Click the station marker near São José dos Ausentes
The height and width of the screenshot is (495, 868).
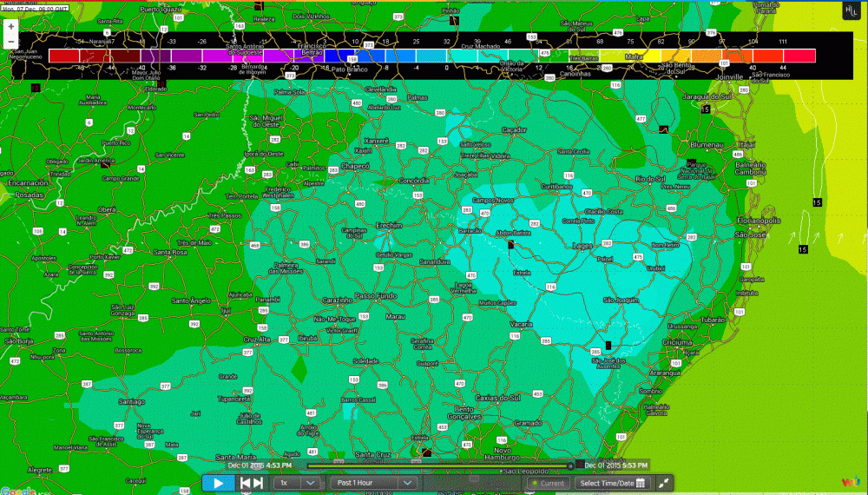click(608, 345)
